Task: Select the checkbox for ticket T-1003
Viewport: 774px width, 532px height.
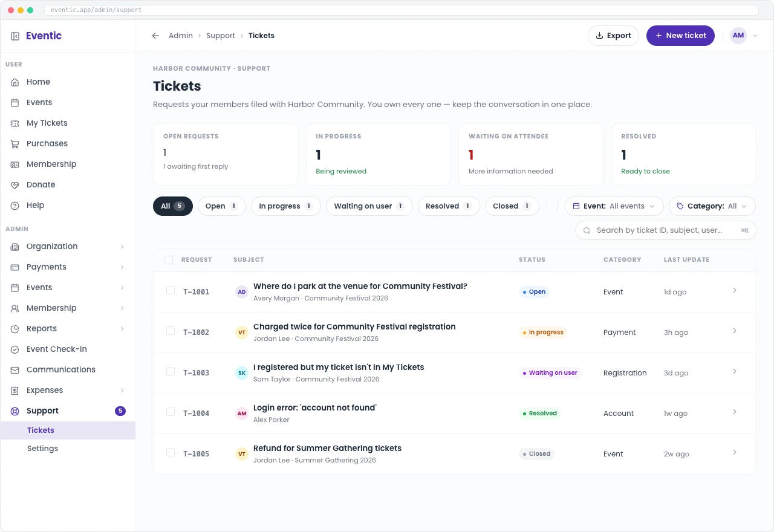Action: pos(171,372)
